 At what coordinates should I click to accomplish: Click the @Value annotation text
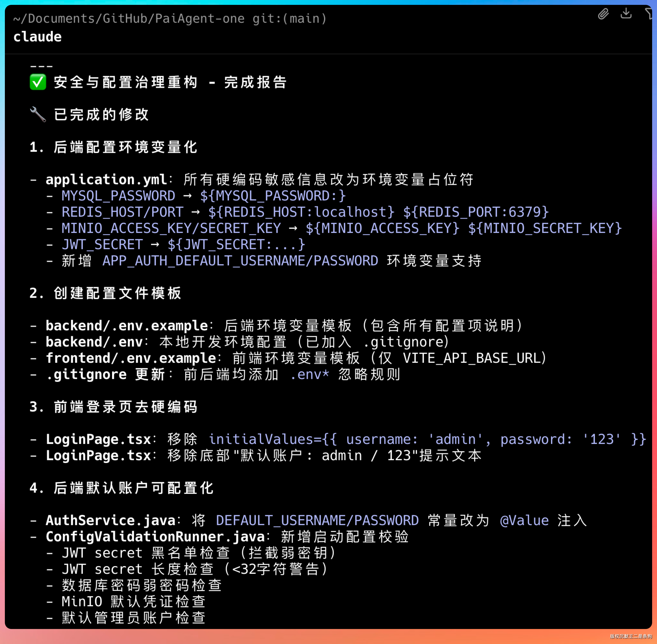pos(524,521)
